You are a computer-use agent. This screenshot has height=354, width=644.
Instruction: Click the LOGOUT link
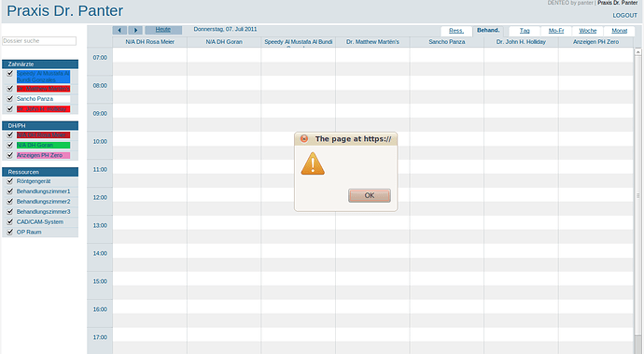(624, 15)
